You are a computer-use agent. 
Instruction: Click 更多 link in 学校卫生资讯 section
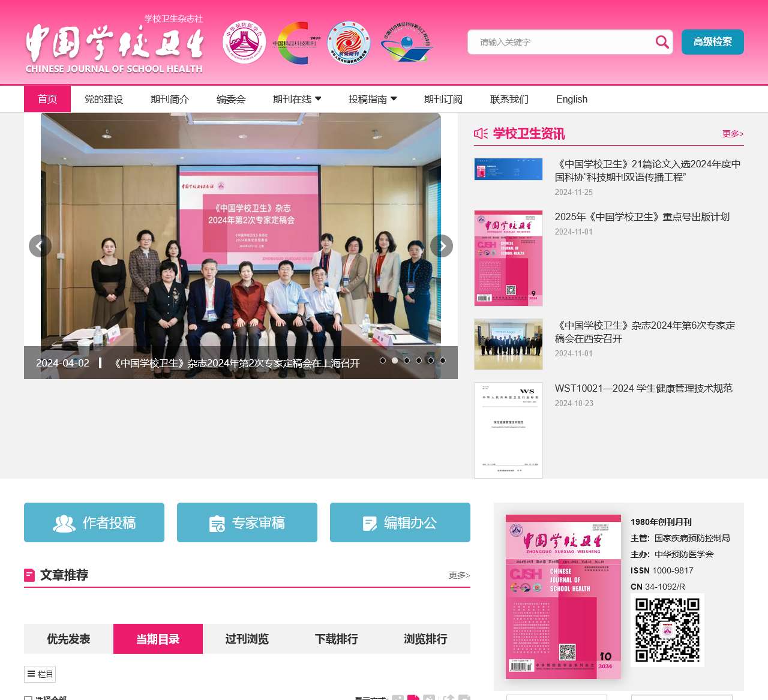[x=733, y=134]
